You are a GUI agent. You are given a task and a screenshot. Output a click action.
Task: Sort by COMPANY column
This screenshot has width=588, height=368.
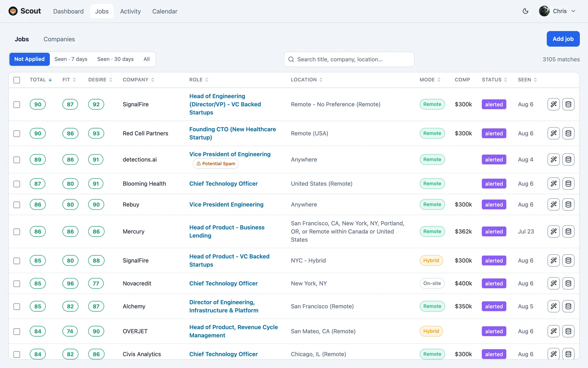click(138, 80)
